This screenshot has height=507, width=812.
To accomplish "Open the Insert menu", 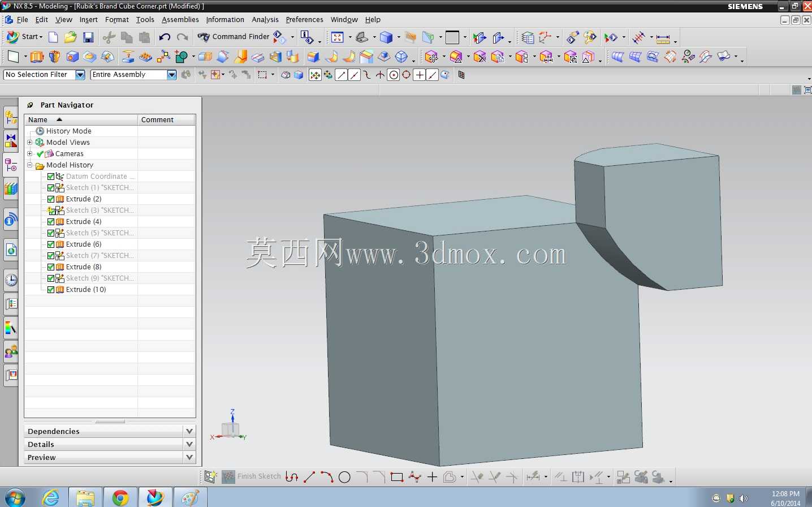I will click(89, 20).
